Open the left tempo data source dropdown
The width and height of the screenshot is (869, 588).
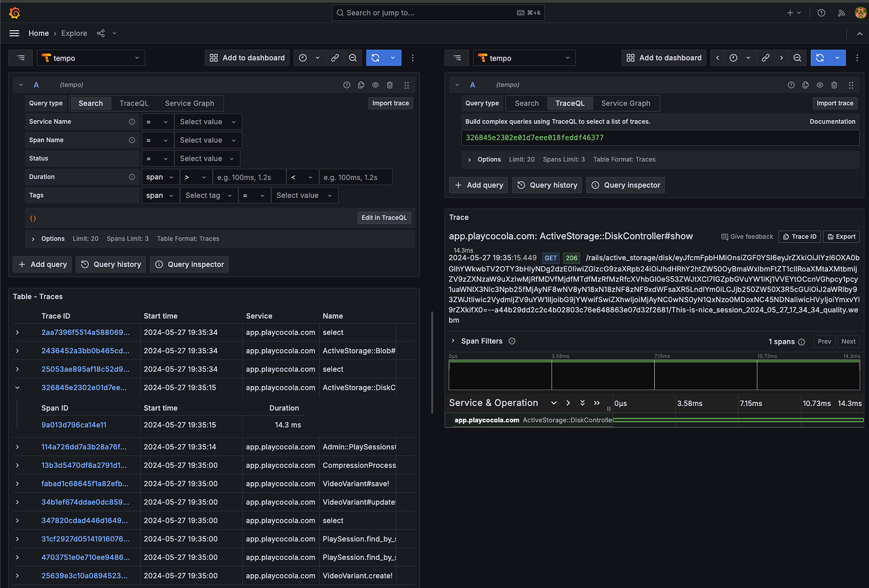tap(91, 58)
